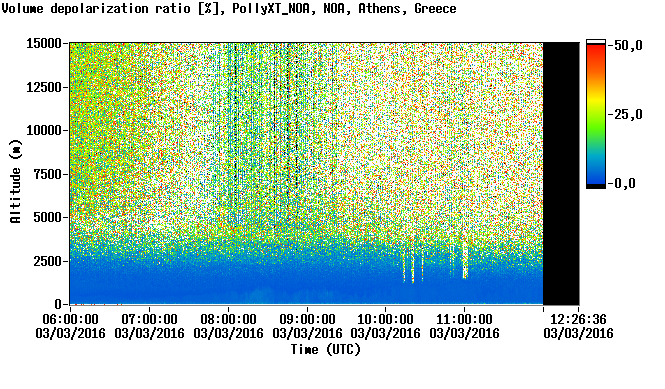Select the 10000 altitude tick label

[44, 131]
